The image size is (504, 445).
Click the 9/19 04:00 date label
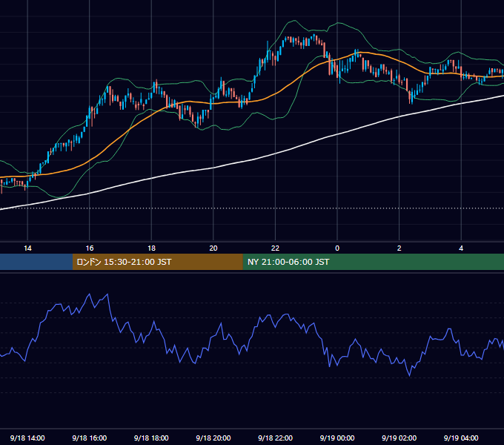(x=461, y=438)
